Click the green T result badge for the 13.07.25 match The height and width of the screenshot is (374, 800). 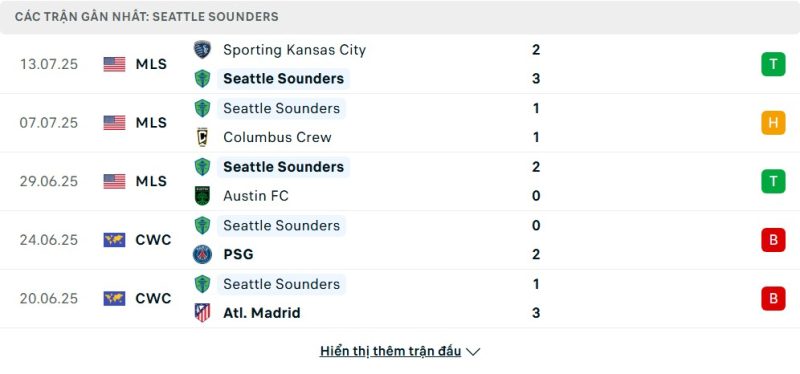coord(773,64)
